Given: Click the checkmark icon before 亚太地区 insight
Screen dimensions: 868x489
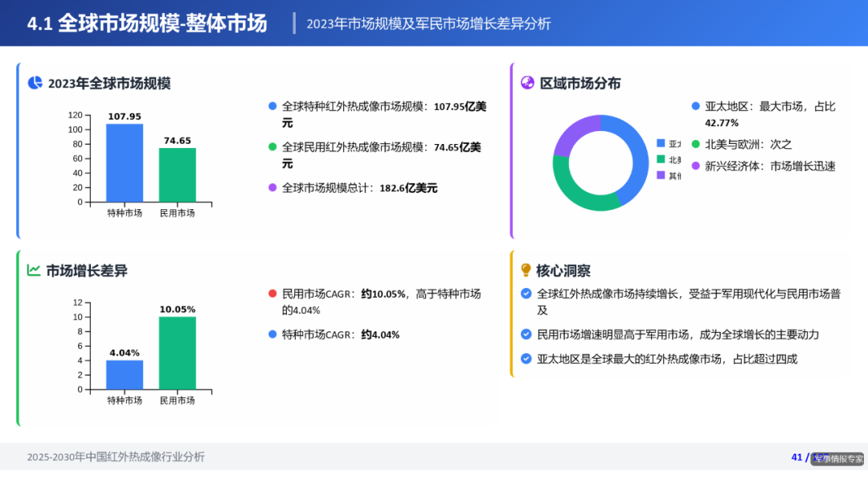Looking at the screenshot, I should click(526, 358).
